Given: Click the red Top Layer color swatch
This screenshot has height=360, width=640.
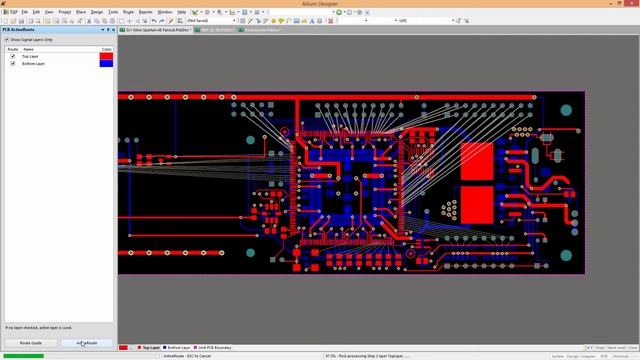Looking at the screenshot, I should pyautogui.click(x=106, y=56).
